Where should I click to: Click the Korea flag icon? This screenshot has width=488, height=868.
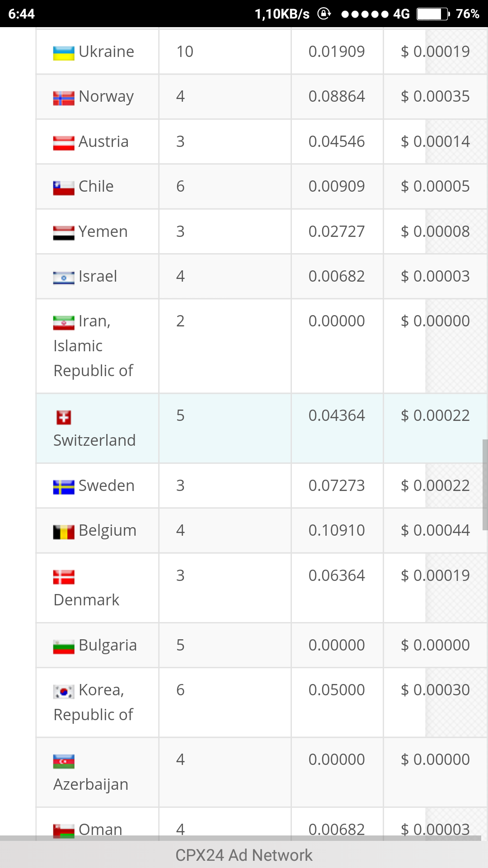click(64, 692)
